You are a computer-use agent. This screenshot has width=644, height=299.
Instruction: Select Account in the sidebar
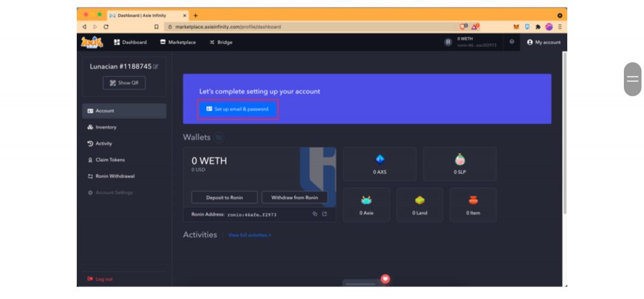click(124, 111)
